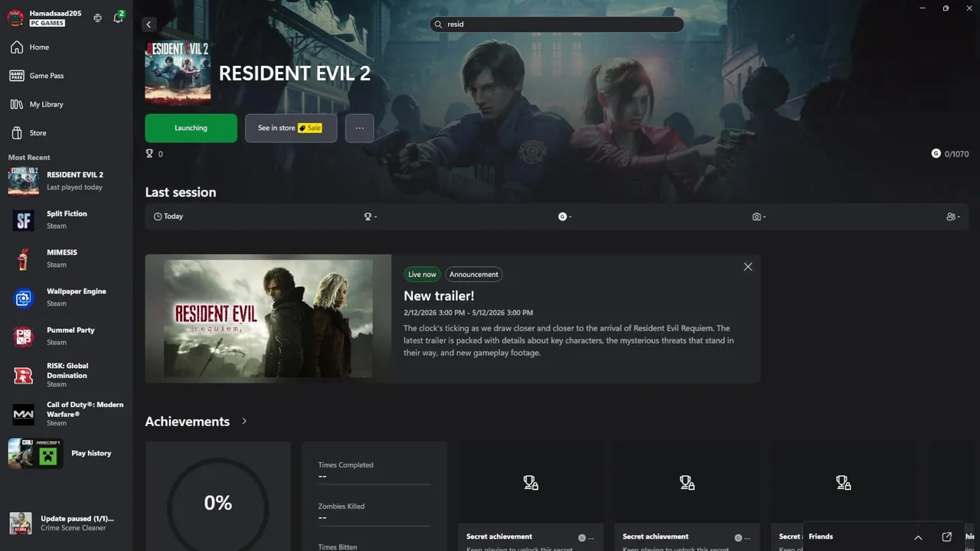Click the Today clock icon in Last session
The height and width of the screenshot is (551, 980).
pyautogui.click(x=158, y=217)
